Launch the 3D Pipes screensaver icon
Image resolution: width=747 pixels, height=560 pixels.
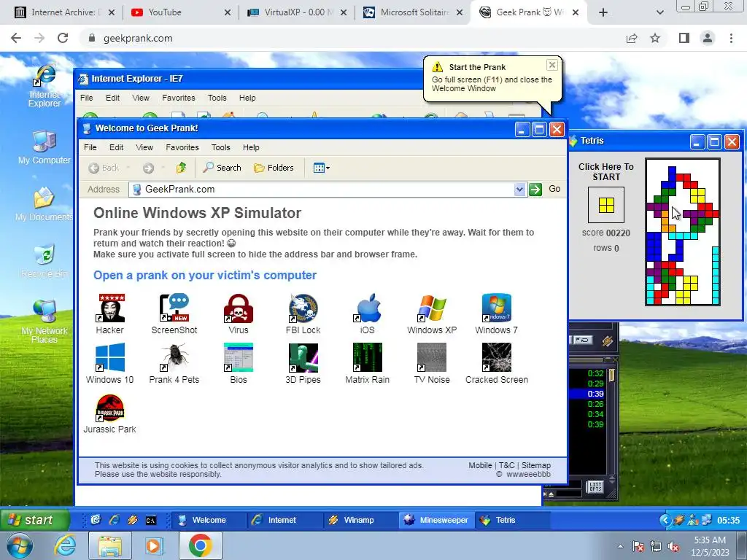[303, 363]
